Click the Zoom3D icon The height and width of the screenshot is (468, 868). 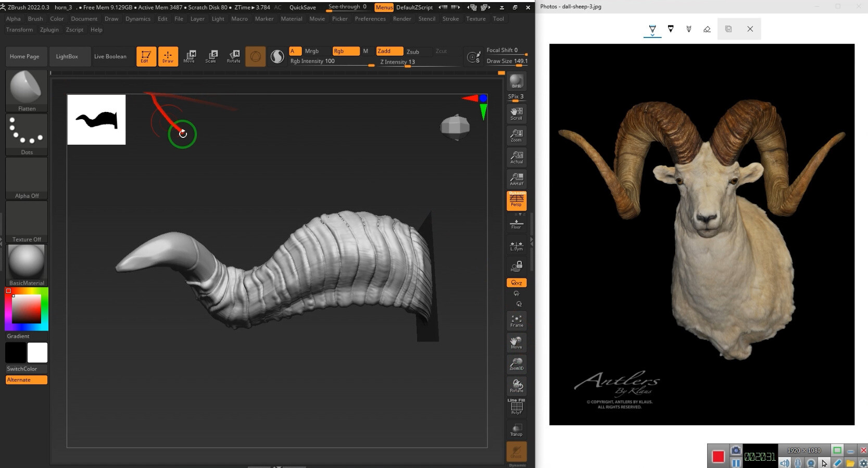click(517, 364)
